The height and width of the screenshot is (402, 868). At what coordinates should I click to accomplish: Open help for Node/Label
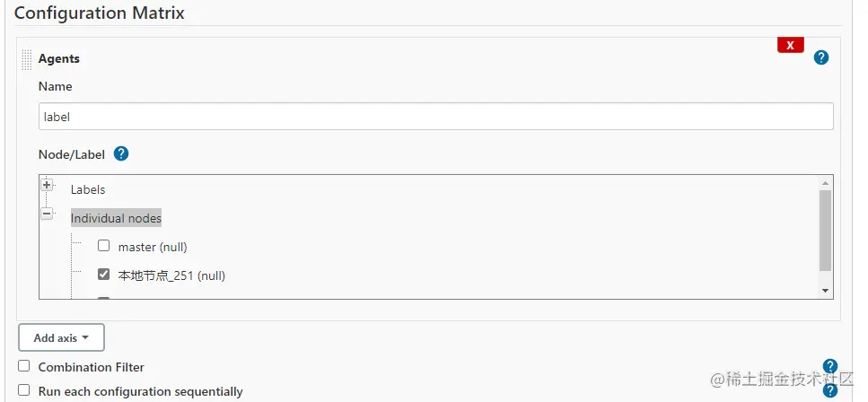pyautogui.click(x=121, y=153)
